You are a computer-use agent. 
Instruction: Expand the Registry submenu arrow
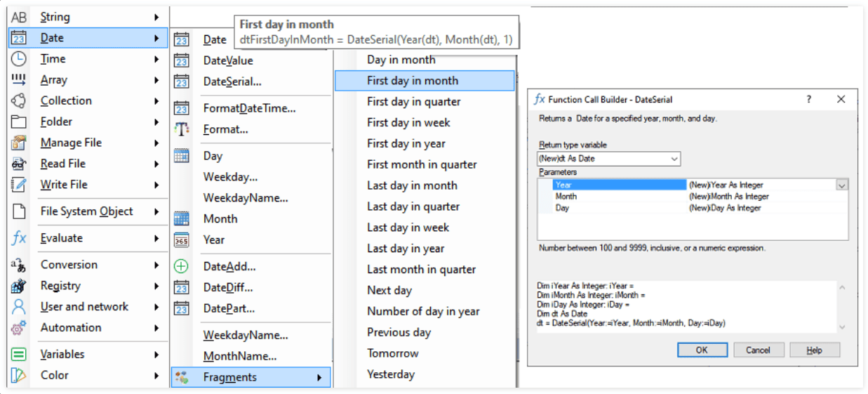(156, 286)
